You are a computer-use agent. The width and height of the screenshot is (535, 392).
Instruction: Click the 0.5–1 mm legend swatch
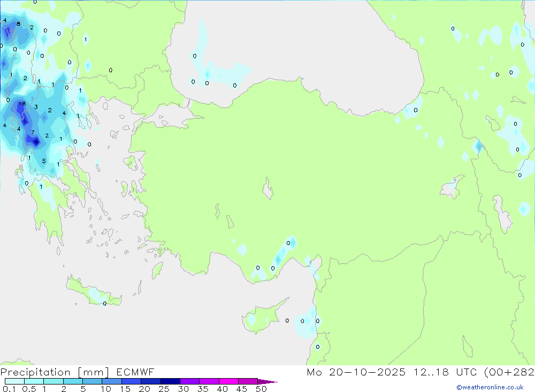[x=34, y=381]
